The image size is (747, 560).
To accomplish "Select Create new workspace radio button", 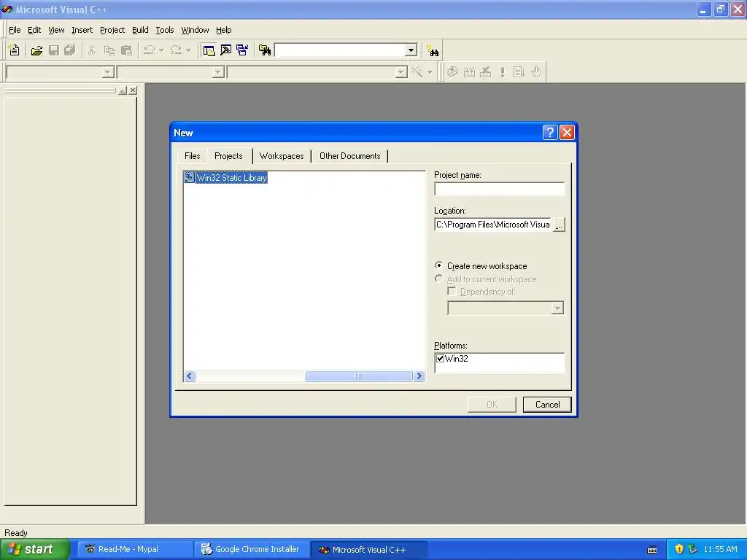I will 438,265.
